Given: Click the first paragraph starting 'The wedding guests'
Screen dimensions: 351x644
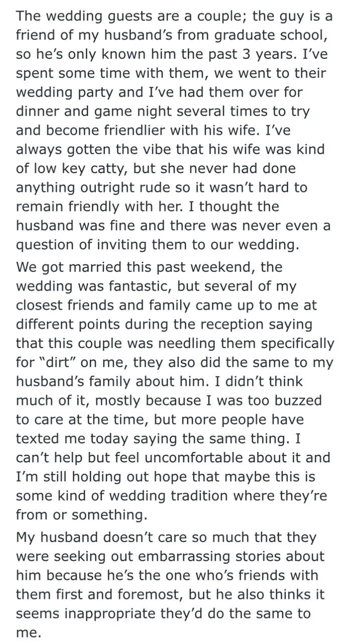Looking at the screenshot, I should coord(173,130).
